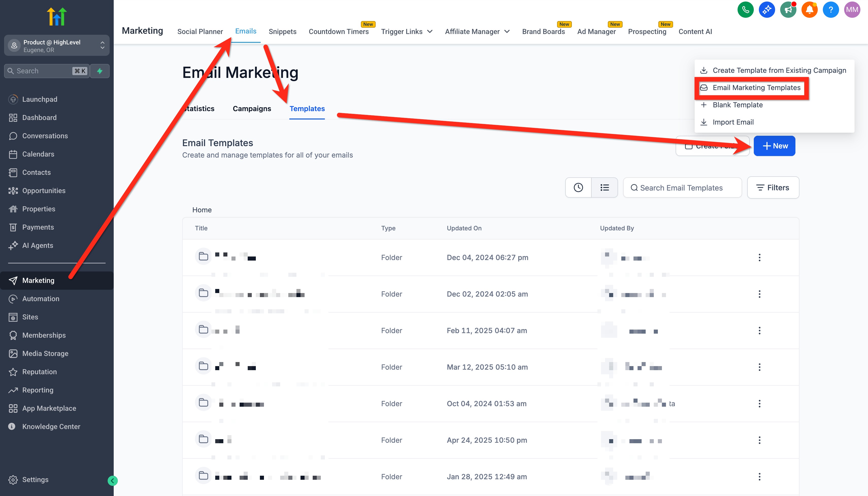Open the notifications bell icon
Image resolution: width=868 pixels, height=496 pixels.
tap(809, 10)
